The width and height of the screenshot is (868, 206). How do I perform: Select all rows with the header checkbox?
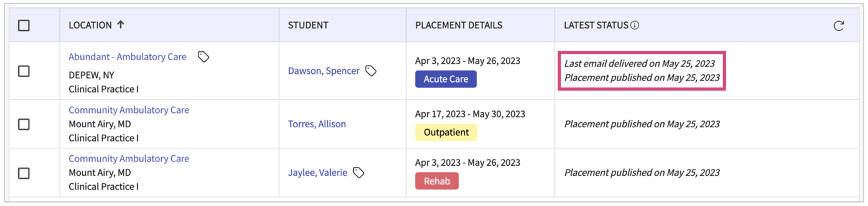24,24
